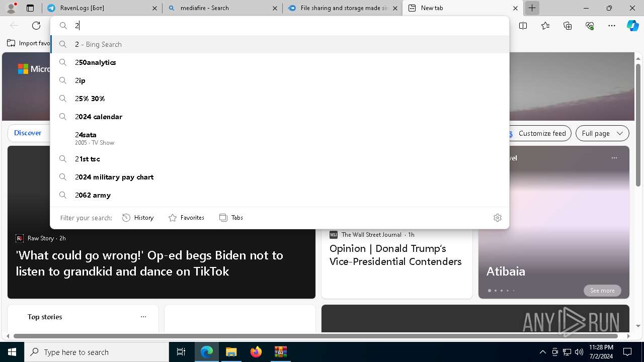Viewport: 644px width, 362px height.
Task: Open File Explorer taskbar icon
Action: (231, 352)
